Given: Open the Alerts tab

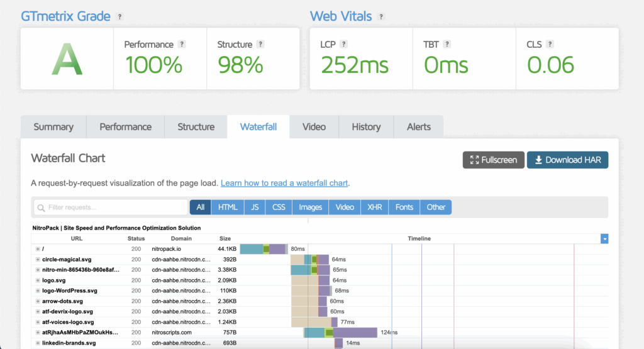Looking at the screenshot, I should tap(418, 127).
